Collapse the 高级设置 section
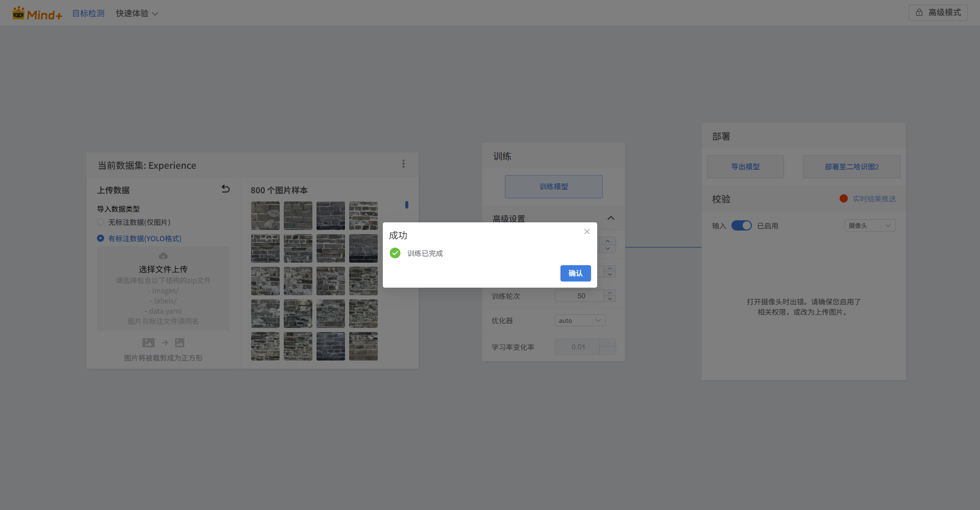 click(610, 218)
